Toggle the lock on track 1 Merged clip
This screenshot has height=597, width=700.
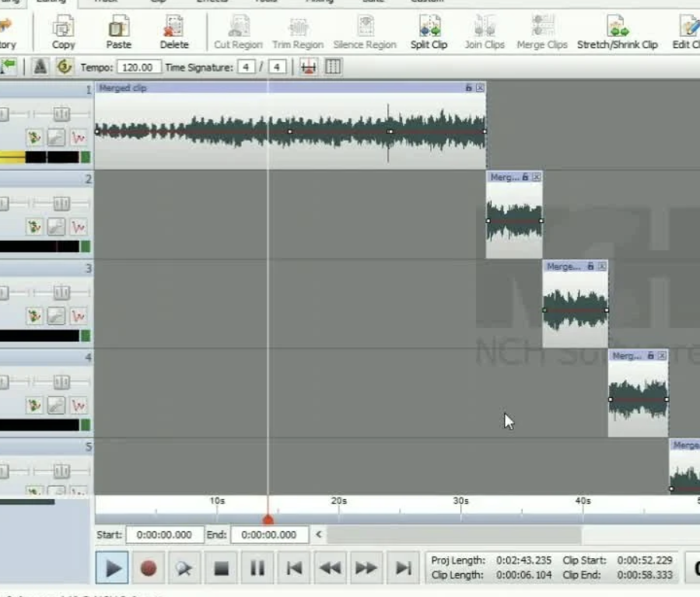pyautogui.click(x=469, y=88)
